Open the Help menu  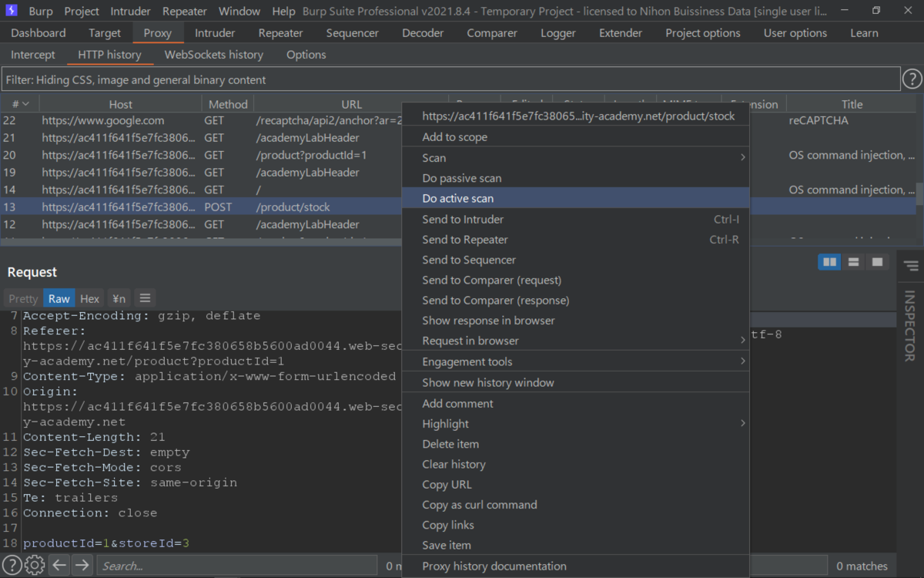(x=283, y=11)
